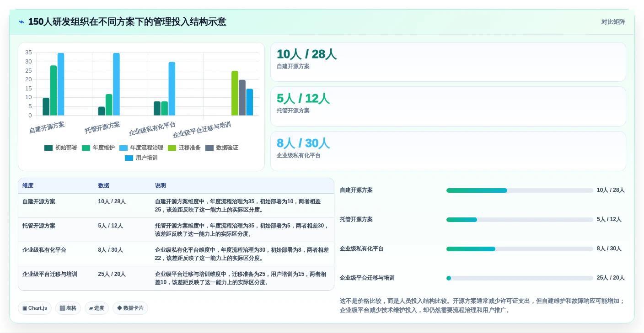
Task: Click the 150人研发组织 panel title
Action: (x=127, y=22)
